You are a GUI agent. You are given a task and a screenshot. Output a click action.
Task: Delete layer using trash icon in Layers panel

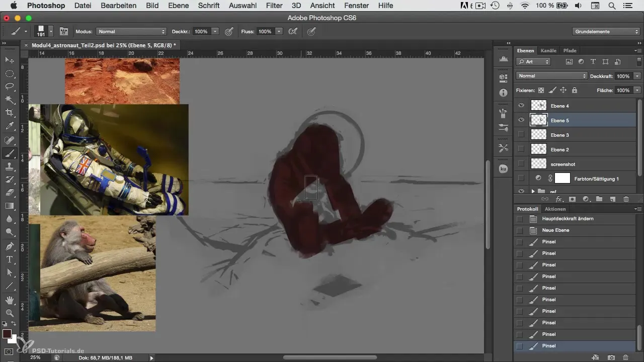(626, 199)
